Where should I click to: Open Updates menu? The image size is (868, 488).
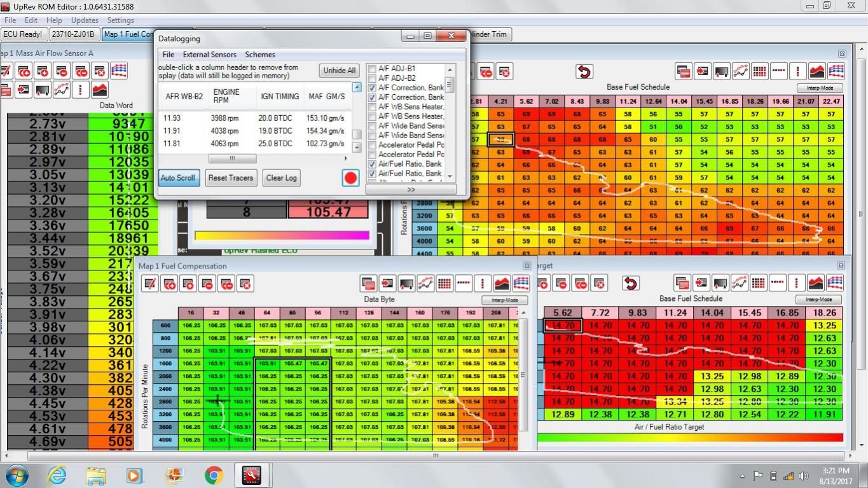click(x=85, y=20)
